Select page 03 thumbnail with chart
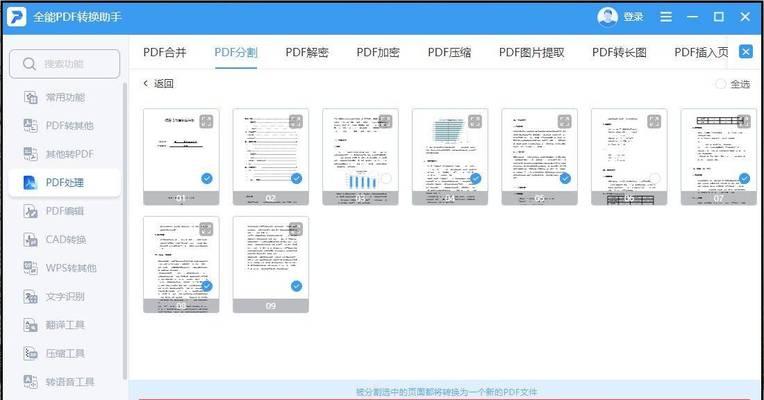This screenshot has width=764, height=400. coord(361,156)
